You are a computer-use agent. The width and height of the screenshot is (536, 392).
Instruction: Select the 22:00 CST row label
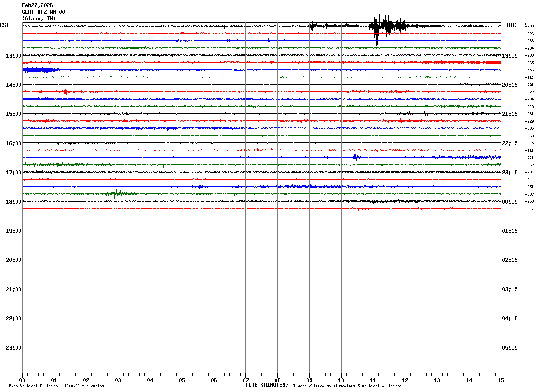click(14, 318)
